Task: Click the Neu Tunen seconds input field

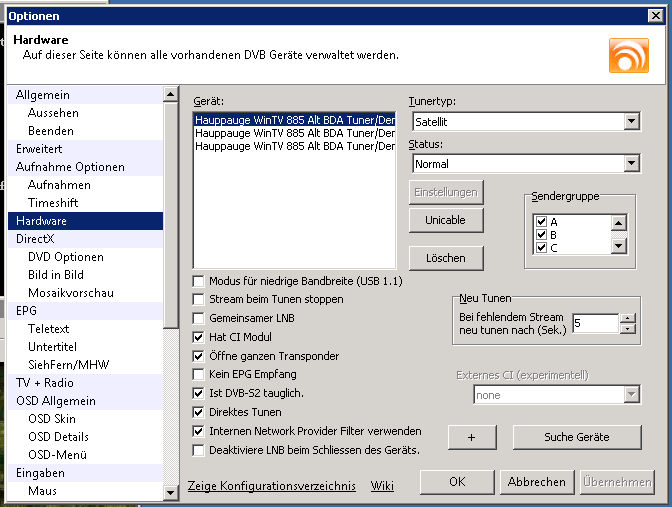Action: point(596,323)
